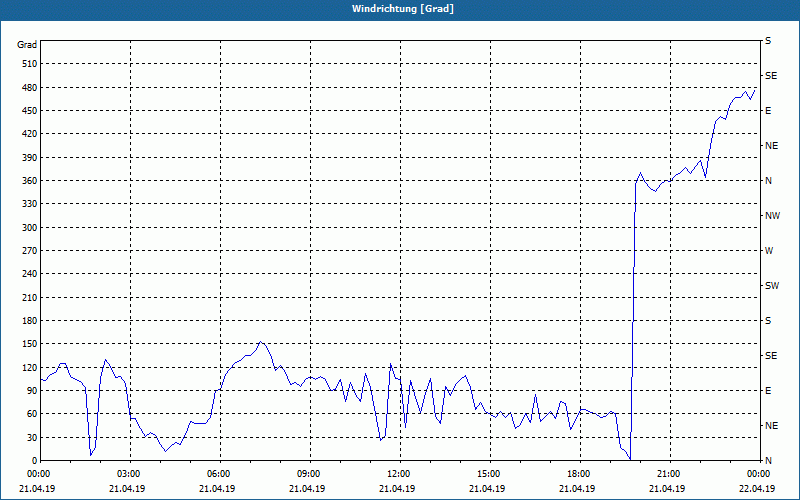Click the 21.04.19 date under 18:00
The width and height of the screenshot is (800, 500).
click(577, 488)
